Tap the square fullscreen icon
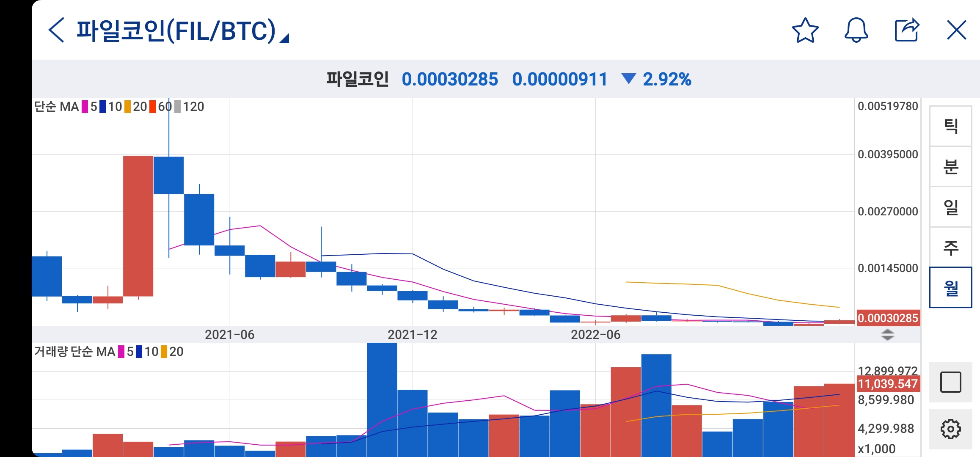The height and width of the screenshot is (457, 980). pos(950,382)
